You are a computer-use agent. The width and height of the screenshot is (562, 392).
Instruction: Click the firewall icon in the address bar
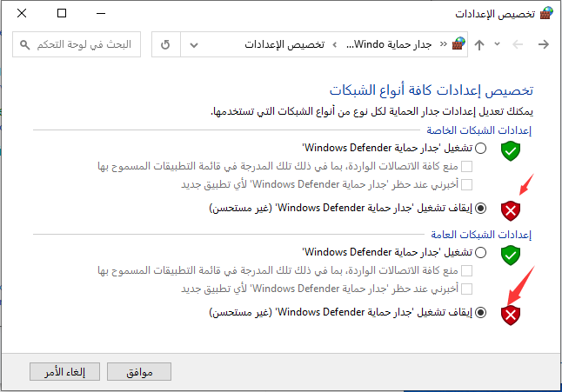coord(458,44)
